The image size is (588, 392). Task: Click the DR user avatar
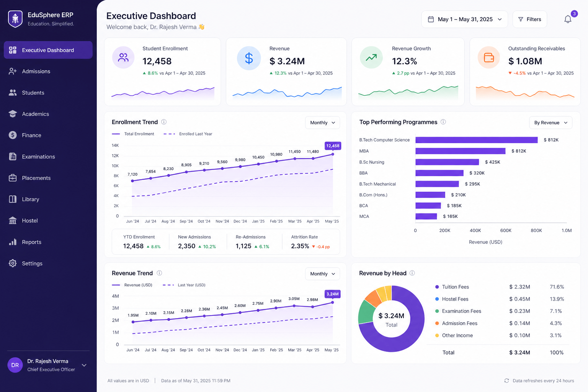coord(15,365)
